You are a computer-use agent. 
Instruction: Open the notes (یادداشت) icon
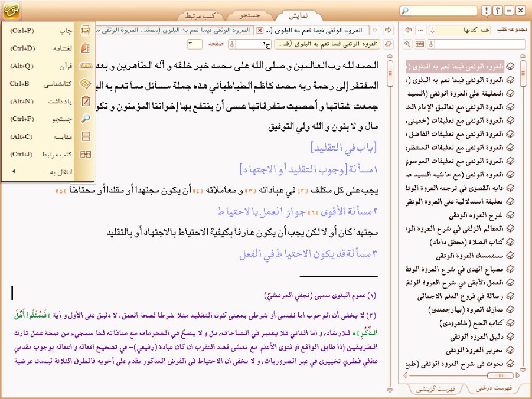(x=86, y=101)
